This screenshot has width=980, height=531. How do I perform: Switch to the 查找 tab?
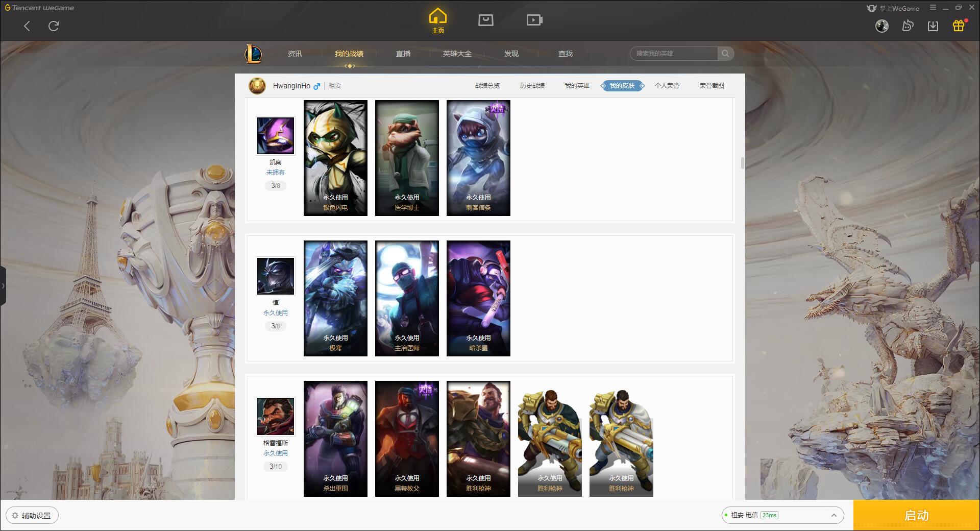(x=566, y=54)
